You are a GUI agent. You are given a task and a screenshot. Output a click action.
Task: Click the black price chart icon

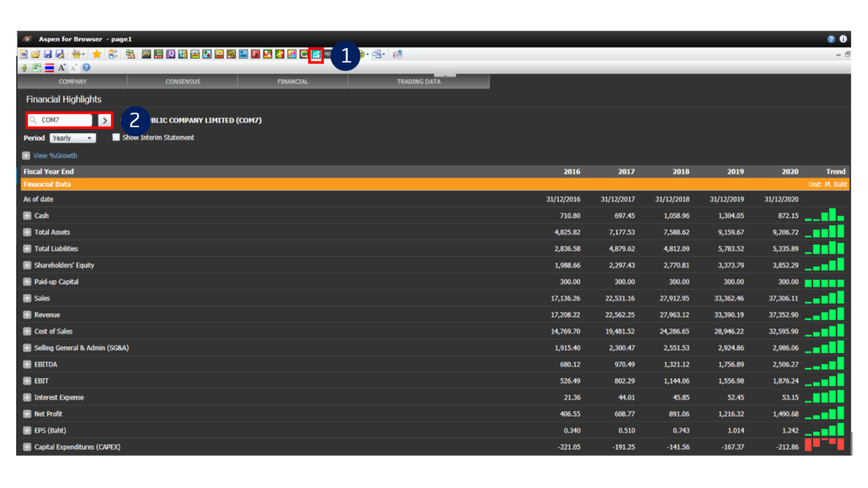point(146,55)
